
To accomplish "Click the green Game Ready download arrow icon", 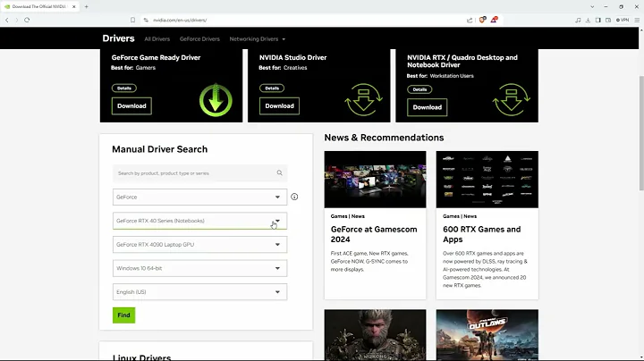I will click(x=216, y=100).
